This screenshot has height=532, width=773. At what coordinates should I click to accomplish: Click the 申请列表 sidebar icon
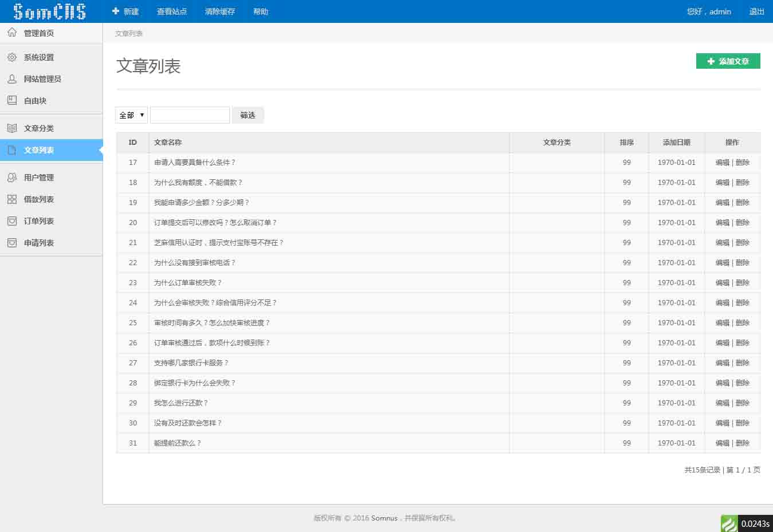[12, 243]
